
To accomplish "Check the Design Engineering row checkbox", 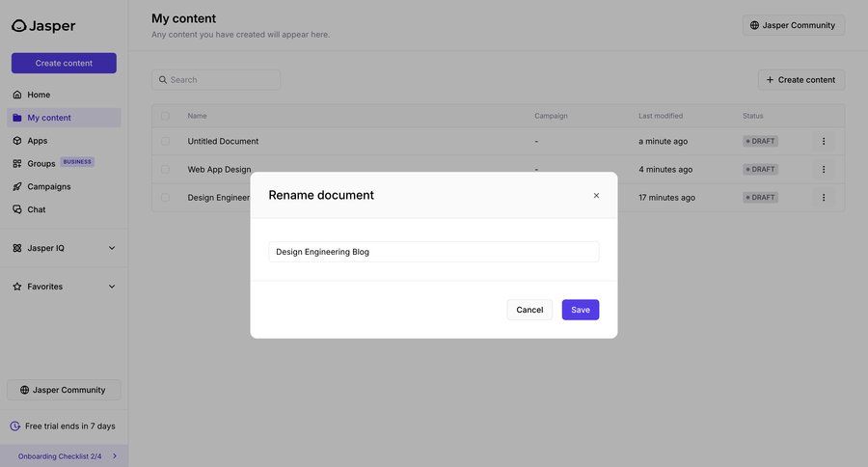I will coord(165,197).
